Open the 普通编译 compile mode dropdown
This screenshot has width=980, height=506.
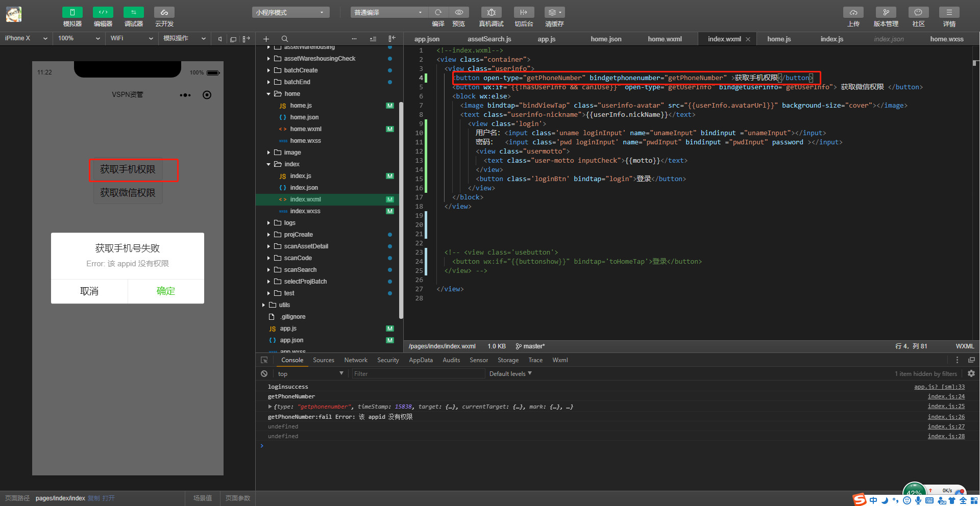coord(388,13)
